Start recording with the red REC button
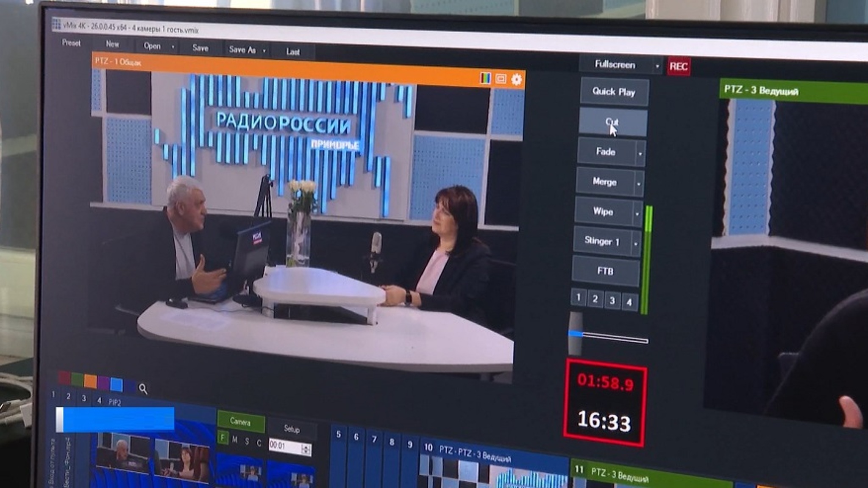Image resolution: width=868 pixels, height=488 pixels. pyautogui.click(x=679, y=67)
